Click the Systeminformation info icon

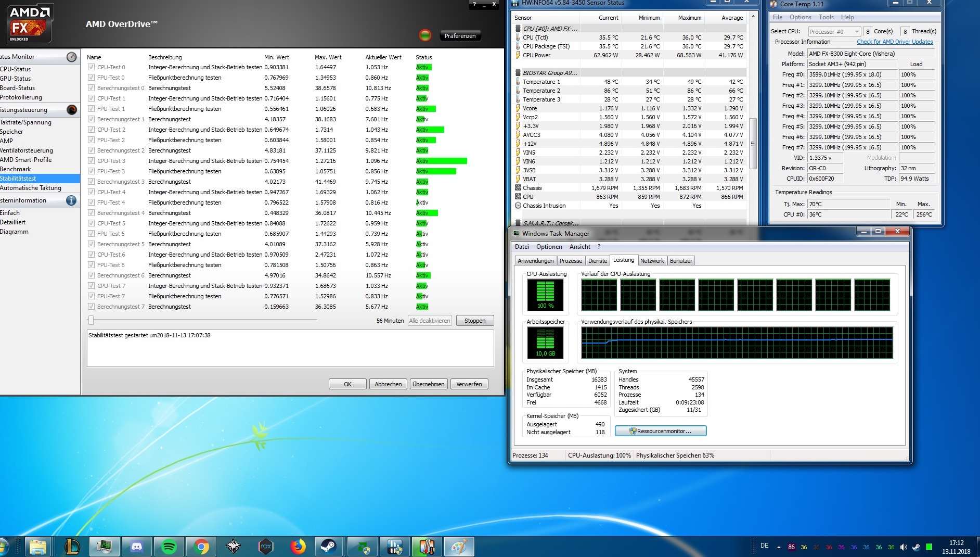tap(72, 200)
